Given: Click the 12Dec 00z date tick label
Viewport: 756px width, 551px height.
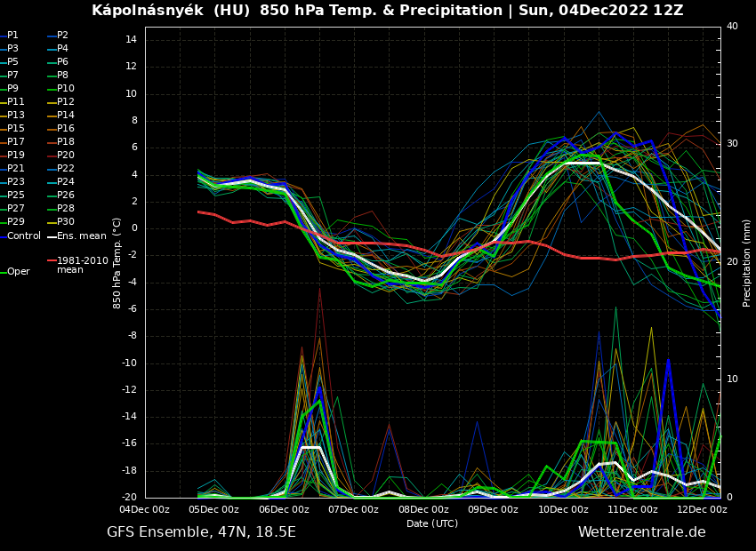Looking at the screenshot, I should (702, 510).
